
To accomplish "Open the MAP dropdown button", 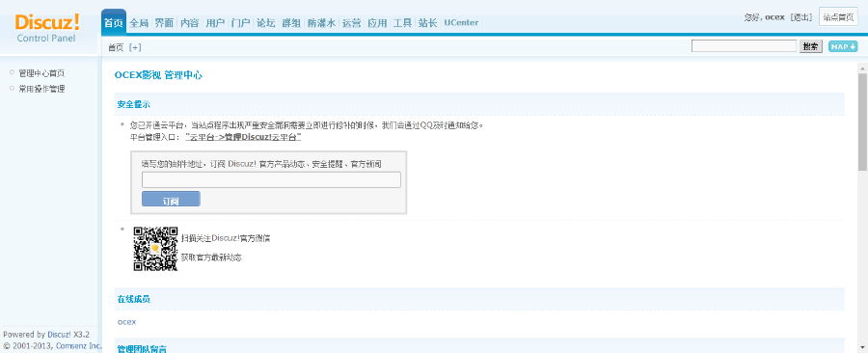I will (x=843, y=46).
